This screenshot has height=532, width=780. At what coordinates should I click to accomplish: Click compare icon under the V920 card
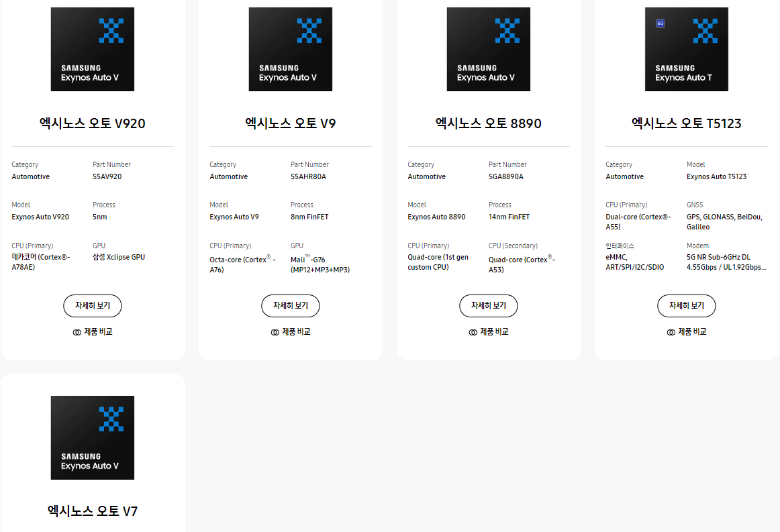pos(77,332)
